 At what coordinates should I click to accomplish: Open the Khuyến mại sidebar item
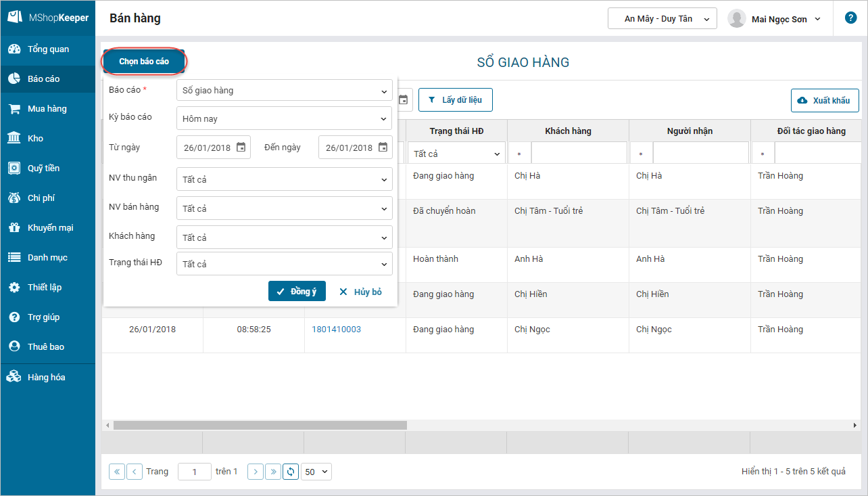click(47, 228)
